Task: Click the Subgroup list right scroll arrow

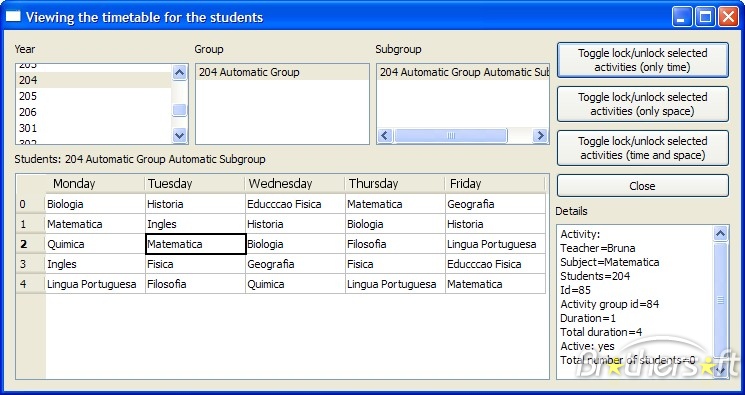Action: pyautogui.click(x=540, y=135)
